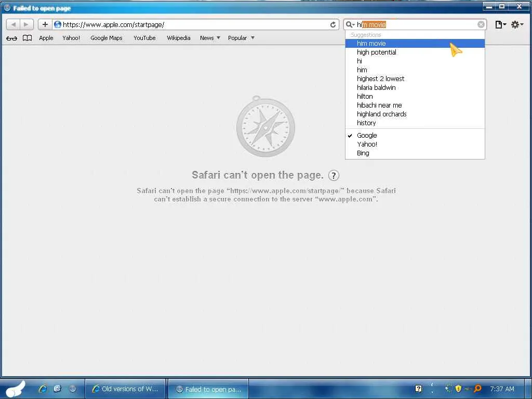Image resolution: width=532 pixels, height=399 pixels.
Task: Choose Google as the search engine
Action: [415, 136]
